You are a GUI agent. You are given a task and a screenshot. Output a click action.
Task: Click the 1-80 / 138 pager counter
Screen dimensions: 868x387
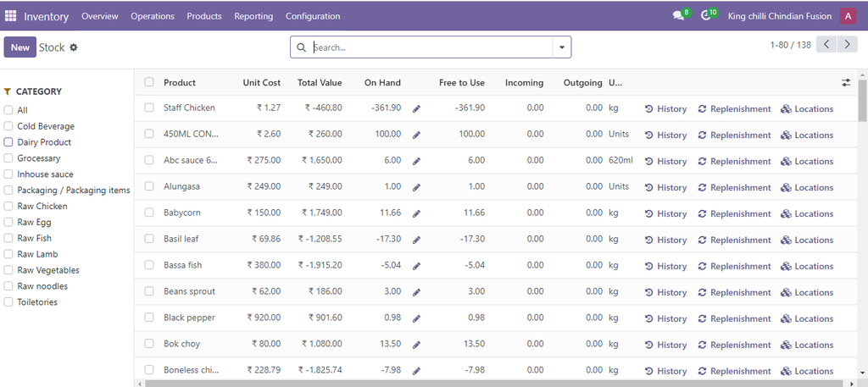pos(790,45)
